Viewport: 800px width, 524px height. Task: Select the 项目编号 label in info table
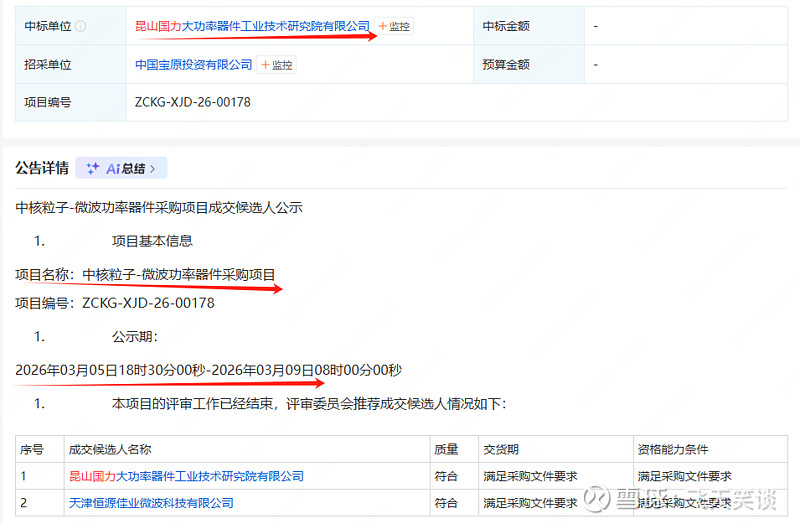(47, 102)
